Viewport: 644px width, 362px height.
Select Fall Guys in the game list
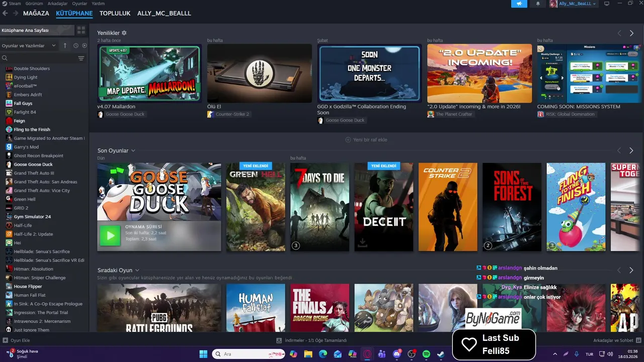(23, 104)
